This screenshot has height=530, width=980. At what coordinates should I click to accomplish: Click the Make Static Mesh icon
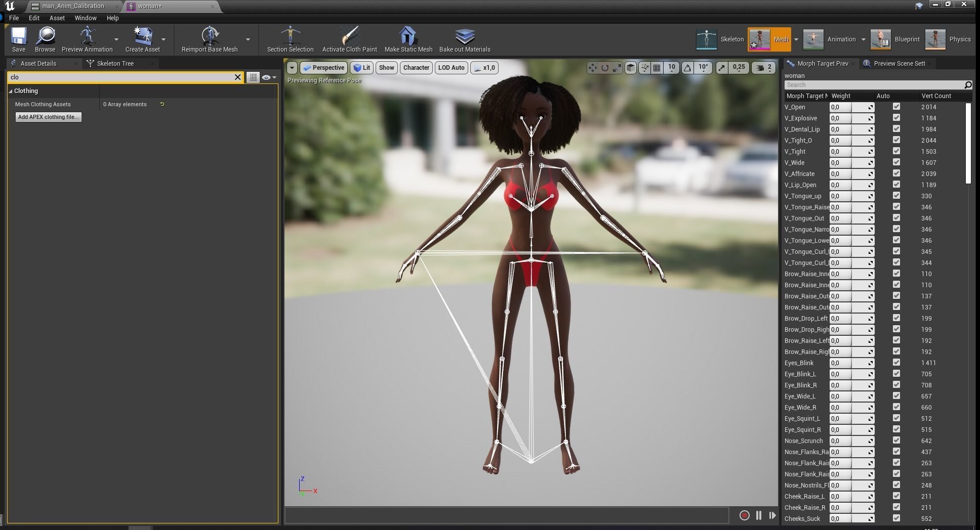pos(408,36)
